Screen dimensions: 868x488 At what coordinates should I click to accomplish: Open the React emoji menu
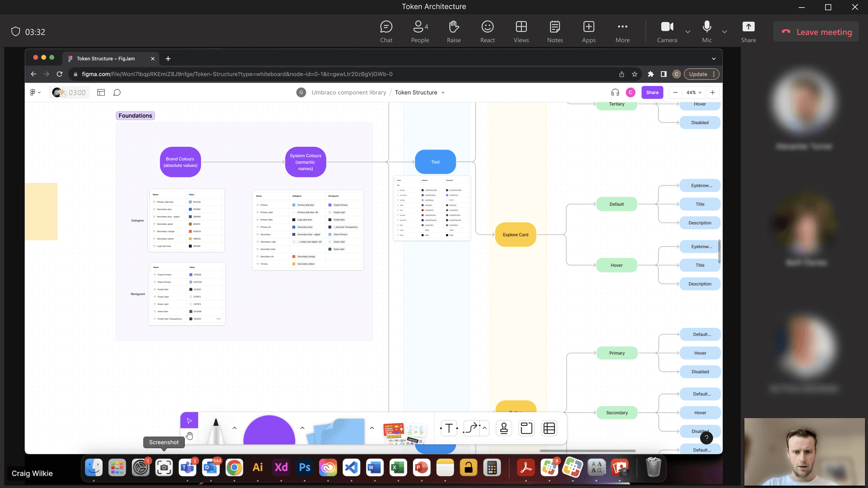click(x=487, y=32)
